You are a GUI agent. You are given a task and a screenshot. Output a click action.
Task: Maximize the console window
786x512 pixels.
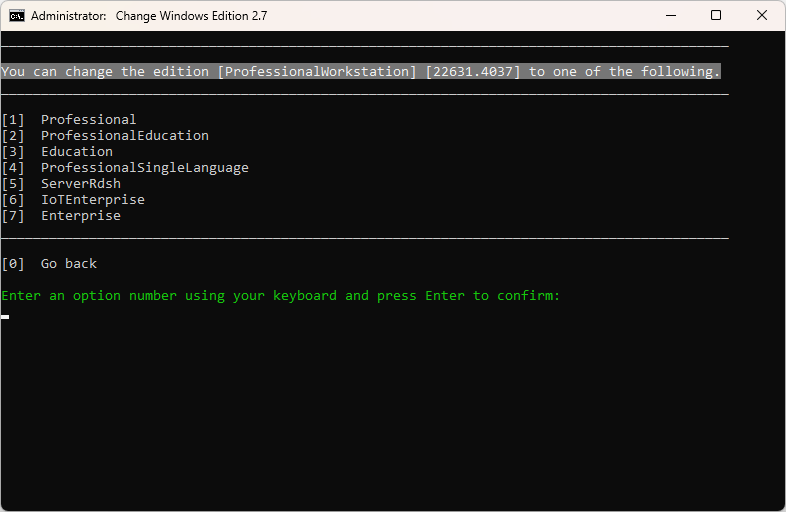[716, 16]
